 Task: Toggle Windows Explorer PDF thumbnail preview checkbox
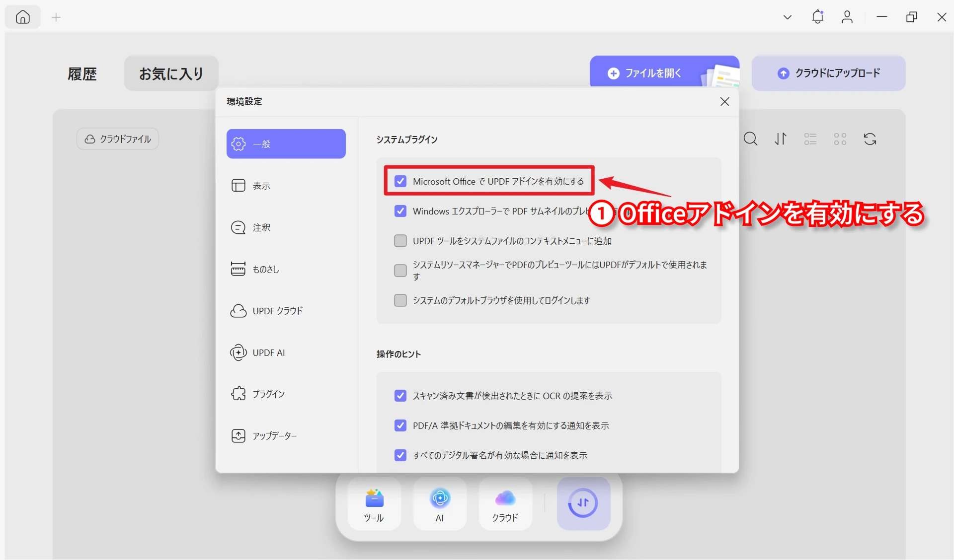pyautogui.click(x=400, y=211)
